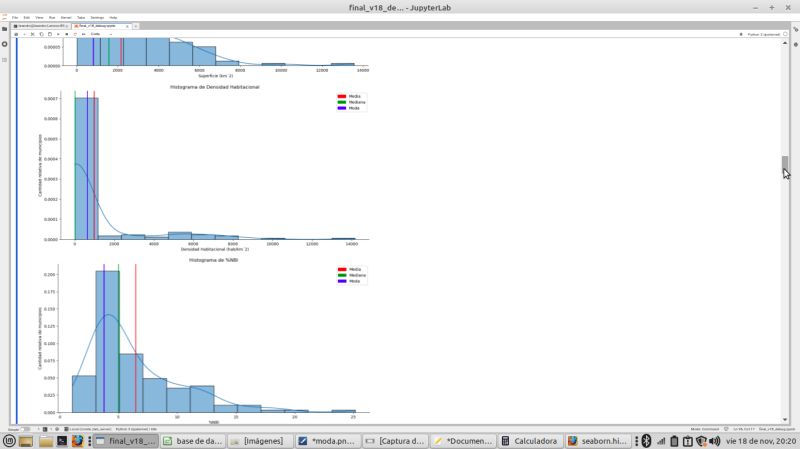Screen dimensions: 800x449
Task: Launch terminal from the taskbar
Action: click(62, 441)
